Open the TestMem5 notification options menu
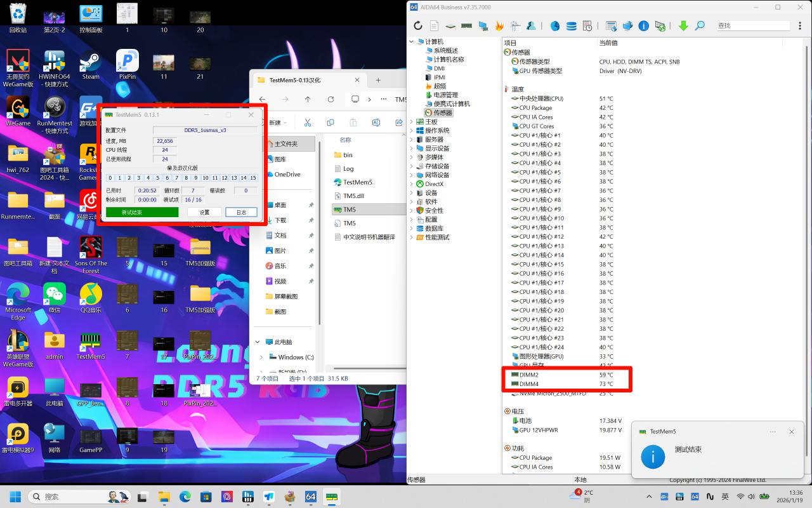 [x=773, y=432]
